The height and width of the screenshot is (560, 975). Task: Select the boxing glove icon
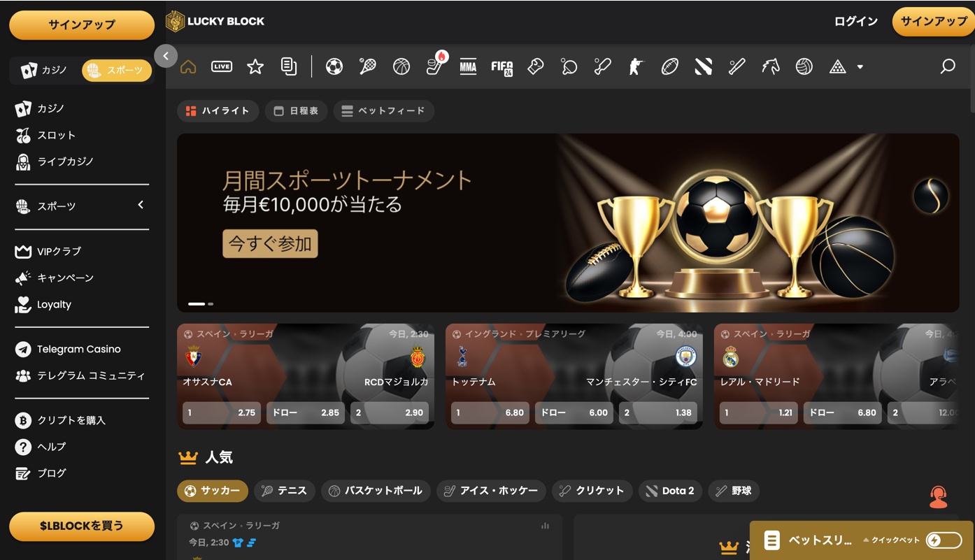536,67
